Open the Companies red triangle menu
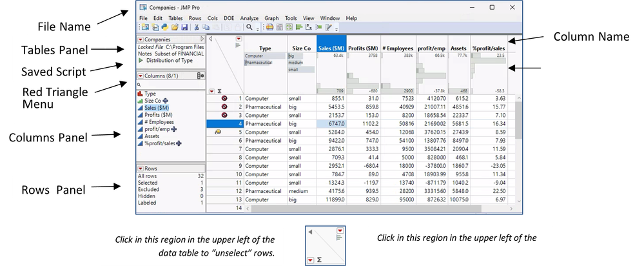 (141, 39)
